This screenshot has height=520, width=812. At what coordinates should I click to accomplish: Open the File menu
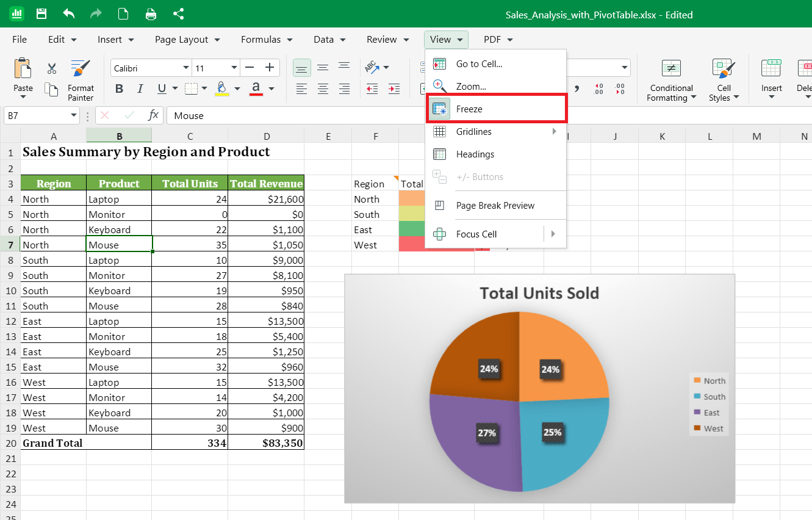tap(20, 40)
